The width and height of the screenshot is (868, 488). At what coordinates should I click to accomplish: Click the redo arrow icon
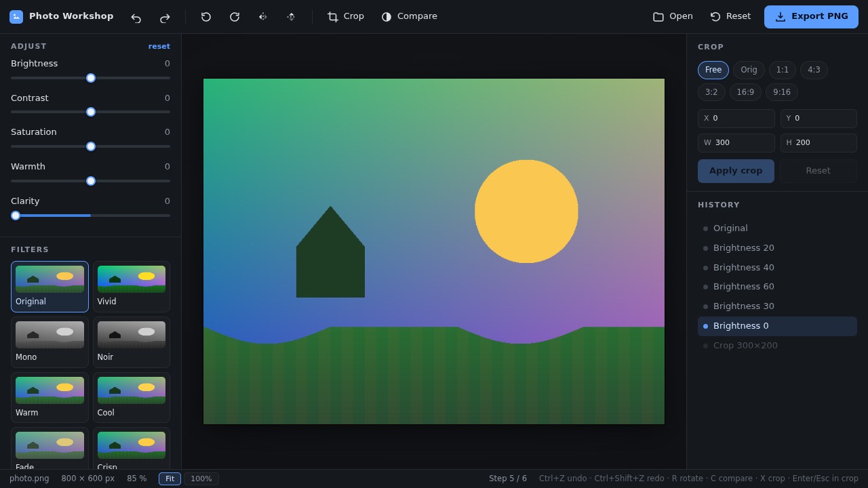tap(164, 17)
